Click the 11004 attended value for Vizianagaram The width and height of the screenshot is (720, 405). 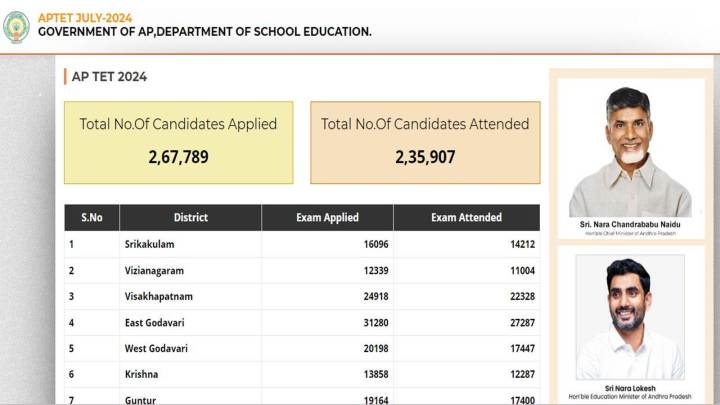click(x=523, y=271)
